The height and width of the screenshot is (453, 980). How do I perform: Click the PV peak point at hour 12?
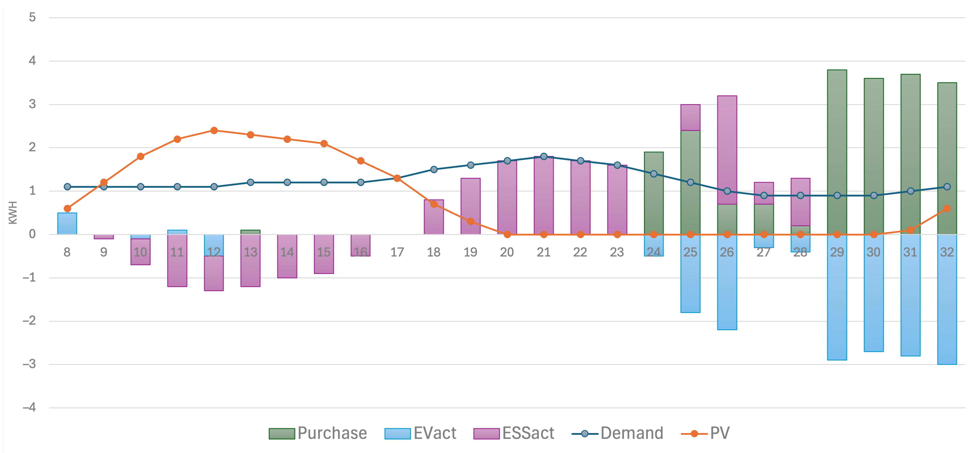[x=214, y=130]
